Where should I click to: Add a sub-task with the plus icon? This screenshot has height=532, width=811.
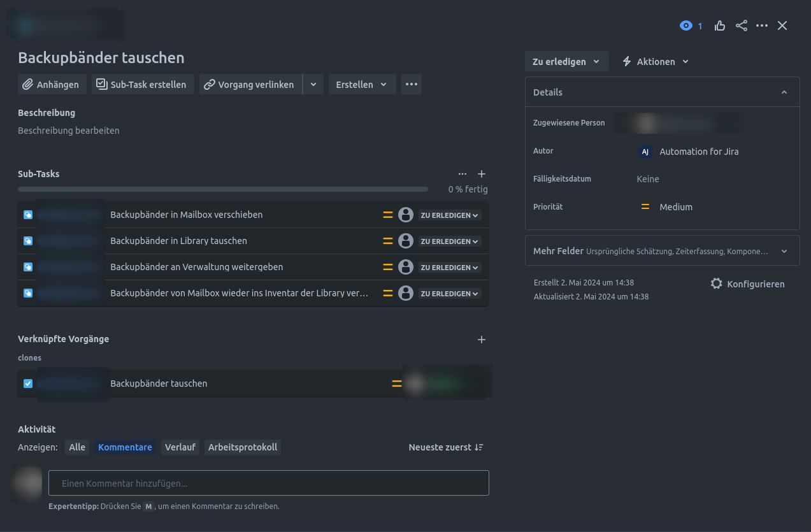(x=482, y=174)
